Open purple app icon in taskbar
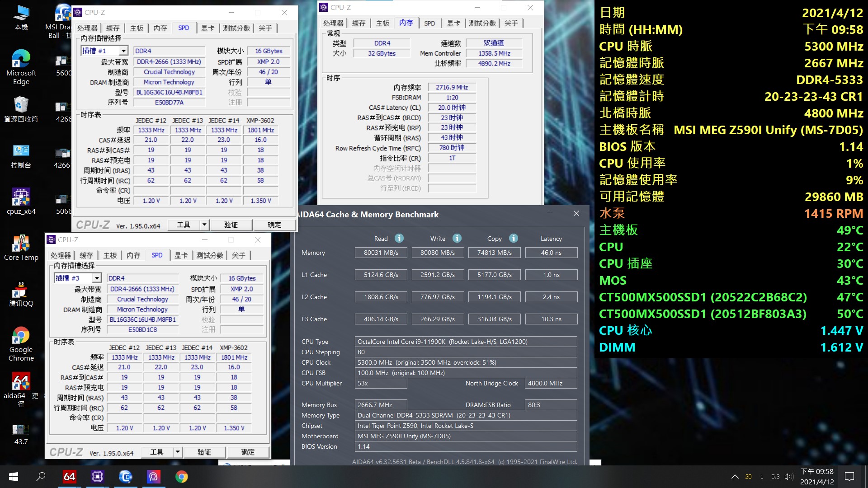This screenshot has width=868, height=488. tap(153, 477)
